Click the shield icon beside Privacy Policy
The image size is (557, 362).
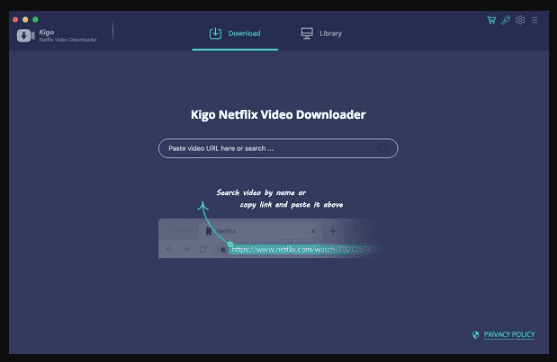pos(475,335)
